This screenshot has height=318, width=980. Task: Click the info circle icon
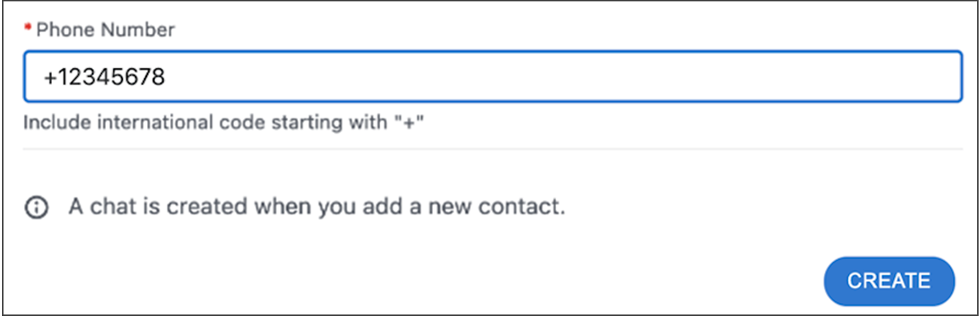(x=37, y=208)
